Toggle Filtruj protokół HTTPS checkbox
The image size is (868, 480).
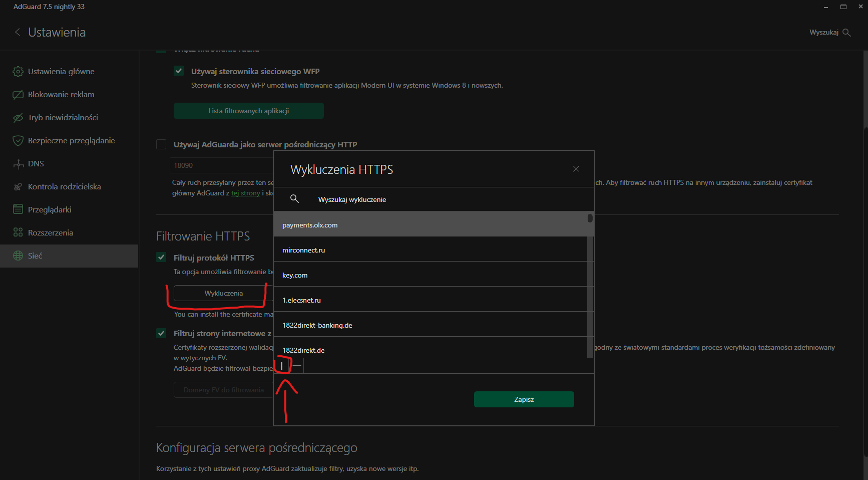161,258
